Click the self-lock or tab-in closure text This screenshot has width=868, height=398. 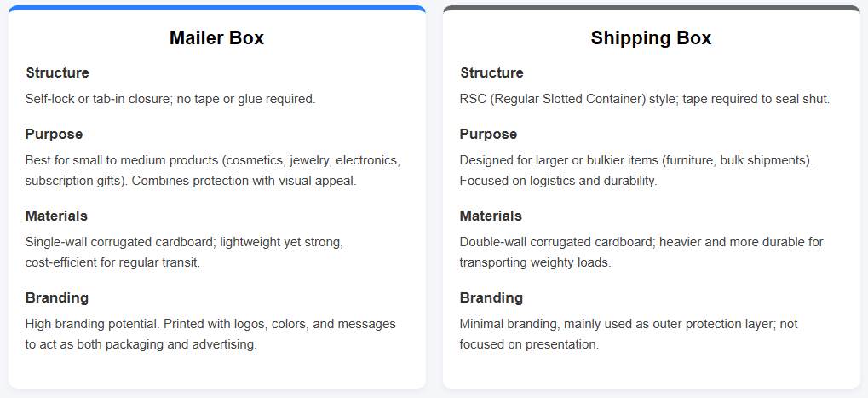170,99
